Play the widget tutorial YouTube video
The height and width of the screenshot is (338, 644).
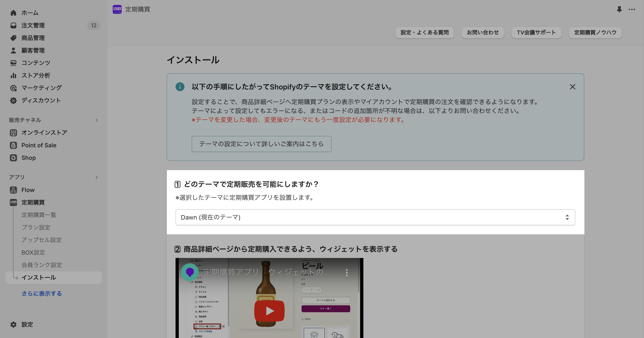point(269,311)
